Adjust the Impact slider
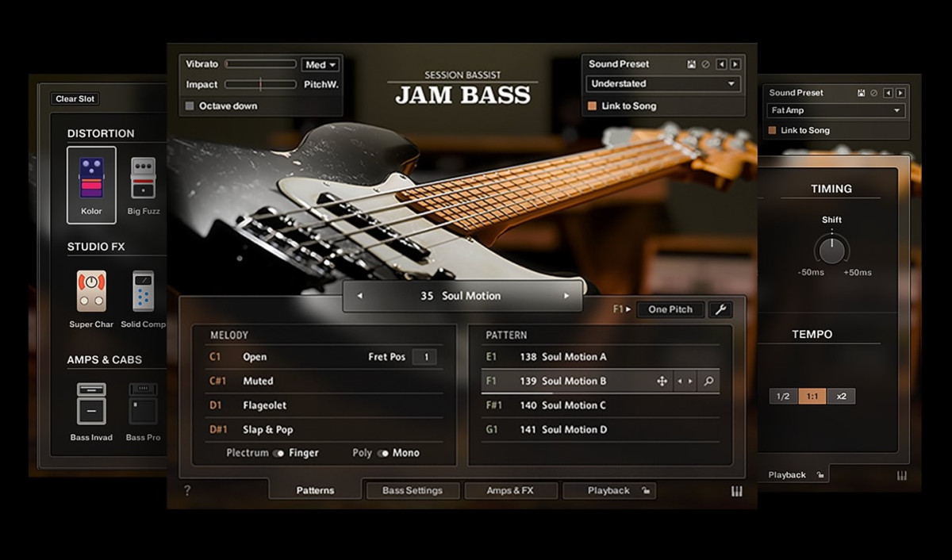952x560 pixels. [260, 84]
